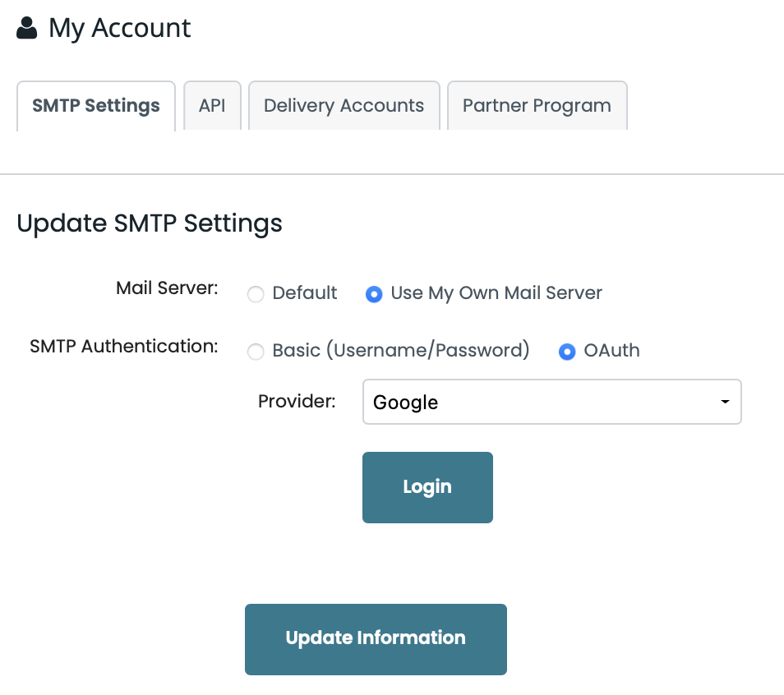This screenshot has height=695, width=784.
Task: Go to the Delivery Accounts tab
Action: [344, 106]
